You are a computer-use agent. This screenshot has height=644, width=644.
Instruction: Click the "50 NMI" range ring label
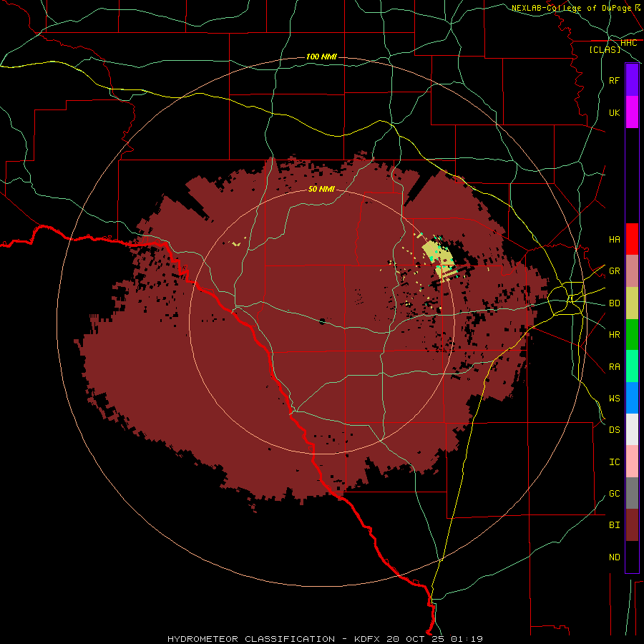click(x=321, y=189)
